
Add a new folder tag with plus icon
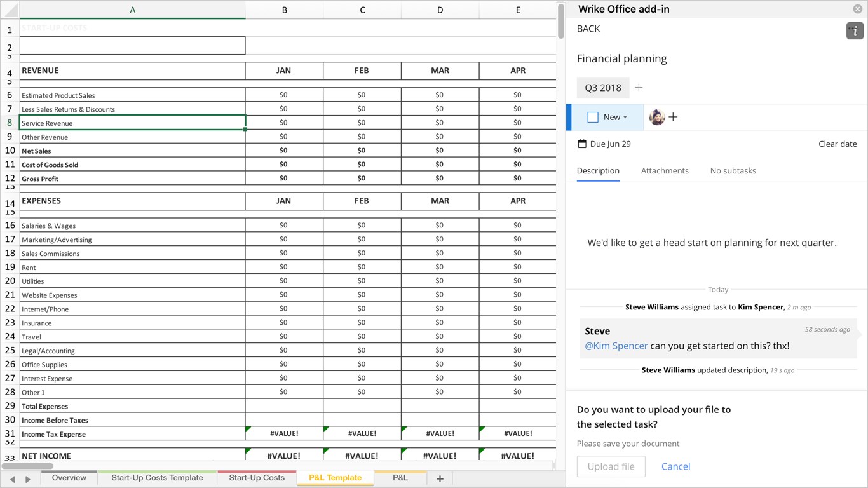point(639,88)
